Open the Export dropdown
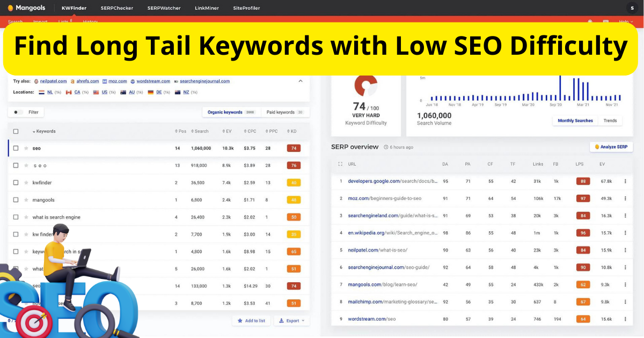Screen dimensions: 644x338 292,320
